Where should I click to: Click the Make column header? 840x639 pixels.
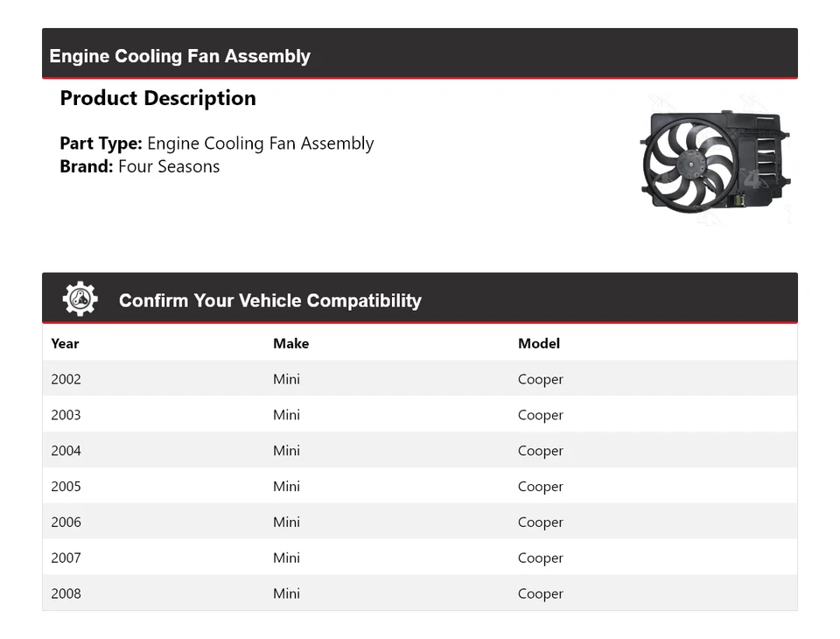[290, 343]
